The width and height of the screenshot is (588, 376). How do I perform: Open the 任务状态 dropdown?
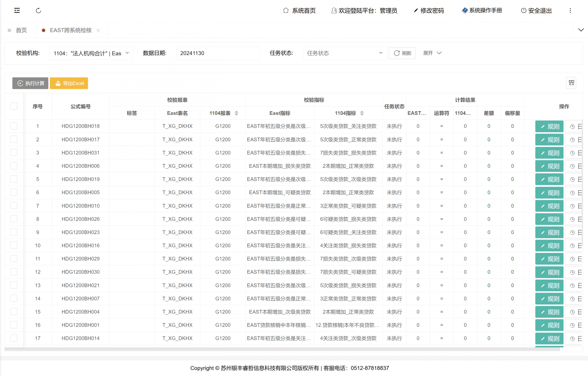point(345,53)
